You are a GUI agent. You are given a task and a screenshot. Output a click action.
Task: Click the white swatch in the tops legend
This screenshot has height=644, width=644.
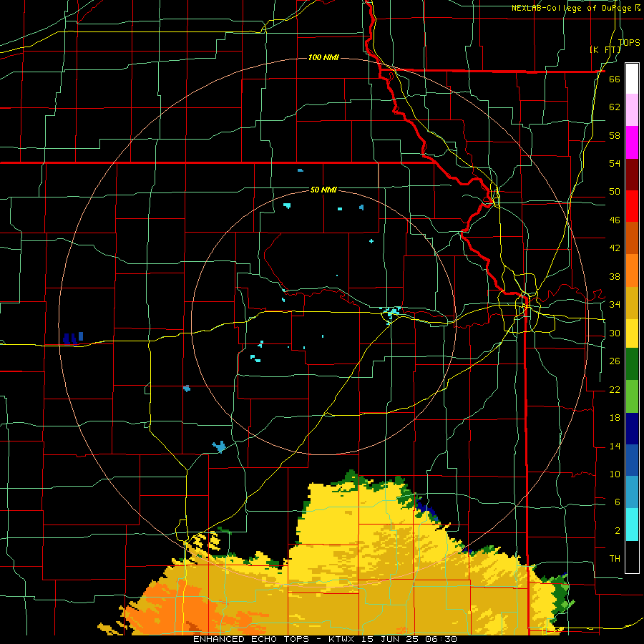click(632, 79)
